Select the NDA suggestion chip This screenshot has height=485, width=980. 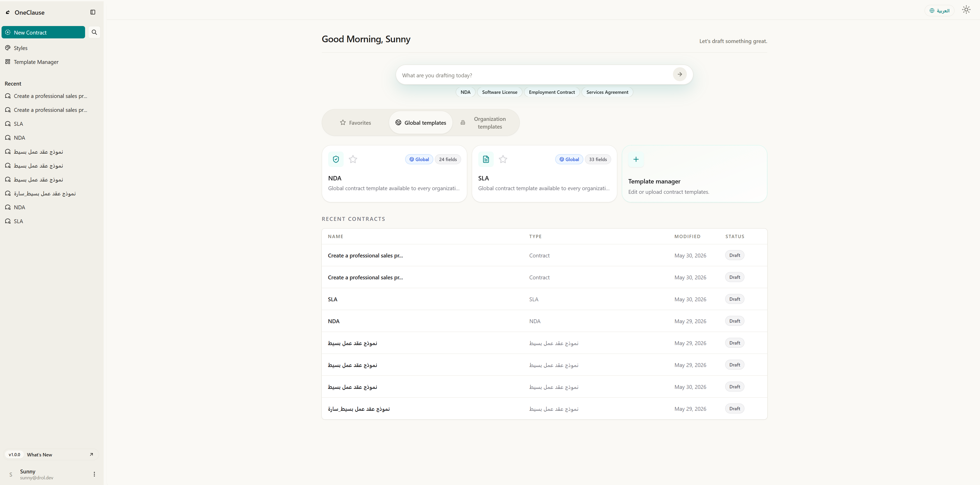click(465, 92)
